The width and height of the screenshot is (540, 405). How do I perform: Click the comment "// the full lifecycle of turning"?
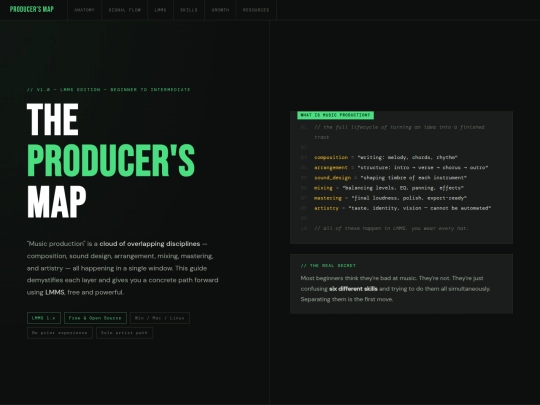coord(399,132)
